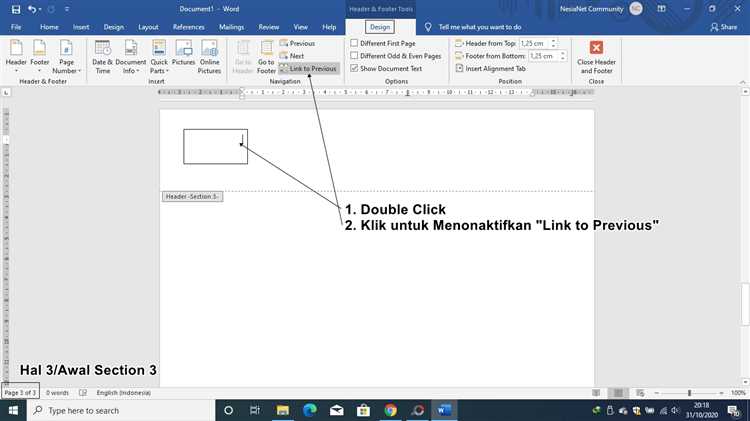Click the Save icon in title bar
750x421 pixels.
click(x=14, y=9)
